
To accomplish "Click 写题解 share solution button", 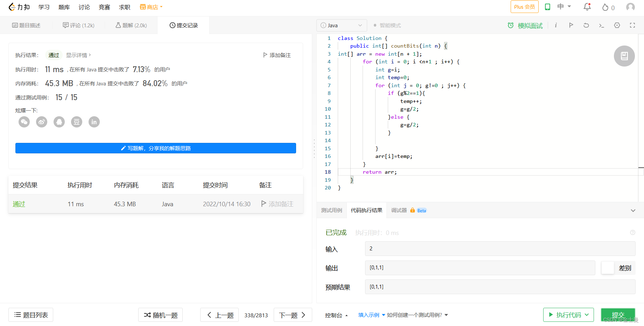I will pyautogui.click(x=156, y=148).
